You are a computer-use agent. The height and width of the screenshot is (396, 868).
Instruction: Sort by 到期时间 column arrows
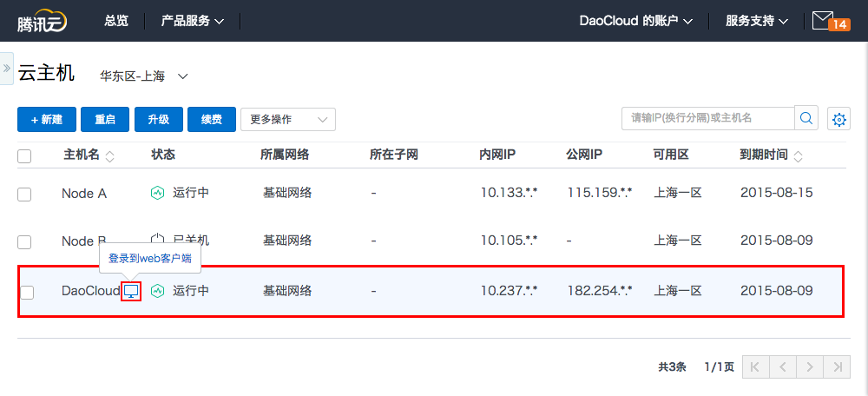click(x=798, y=156)
